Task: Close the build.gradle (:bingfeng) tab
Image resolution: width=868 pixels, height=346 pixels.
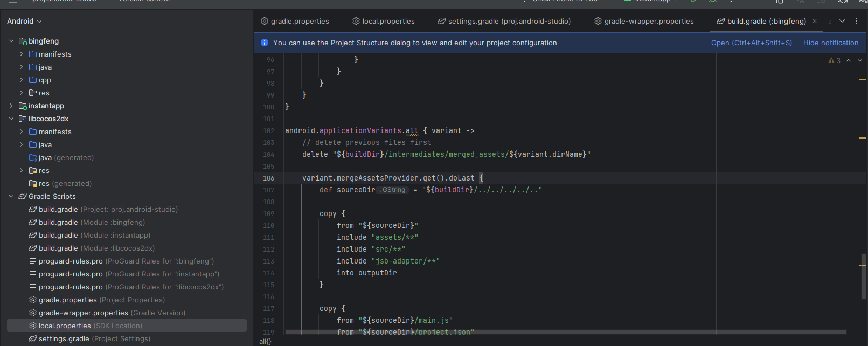Action: (x=815, y=21)
